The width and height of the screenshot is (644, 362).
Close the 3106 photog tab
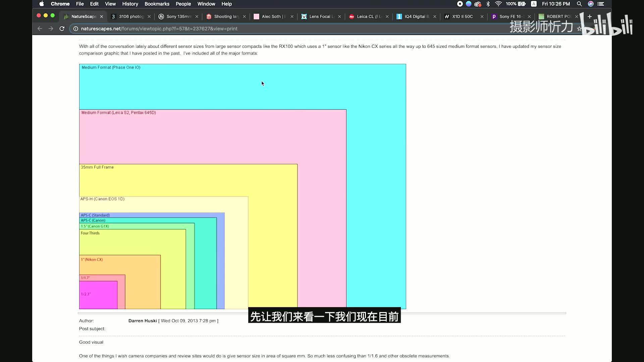click(149, 16)
